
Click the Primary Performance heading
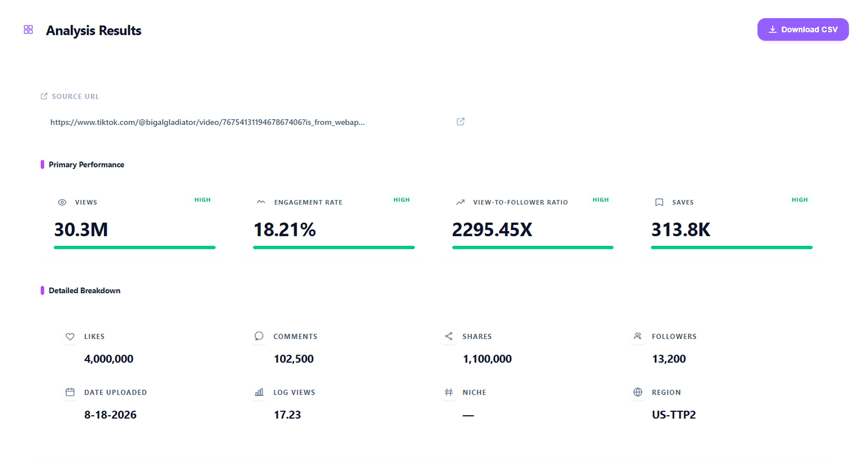pyautogui.click(x=86, y=165)
